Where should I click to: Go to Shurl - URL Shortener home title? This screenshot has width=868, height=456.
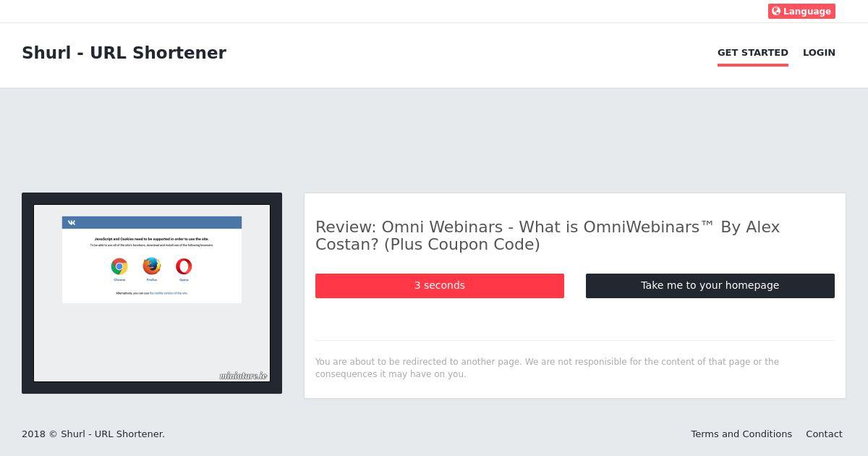pos(124,53)
